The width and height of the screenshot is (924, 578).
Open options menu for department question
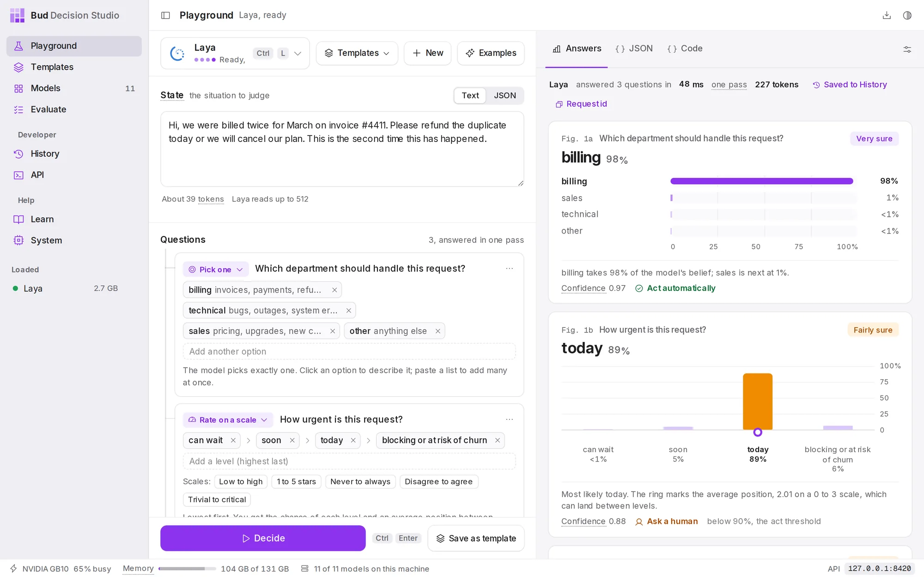click(x=509, y=269)
